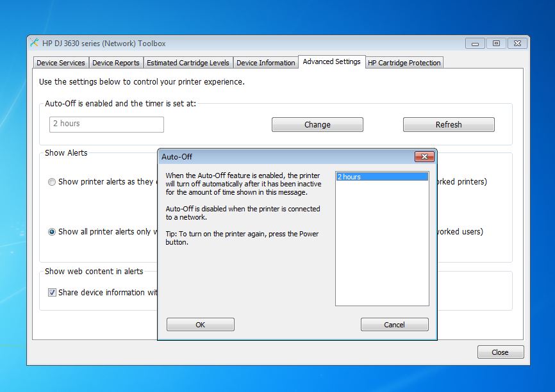Open the Device Services tab
This screenshot has width=555, height=392.
coord(61,63)
